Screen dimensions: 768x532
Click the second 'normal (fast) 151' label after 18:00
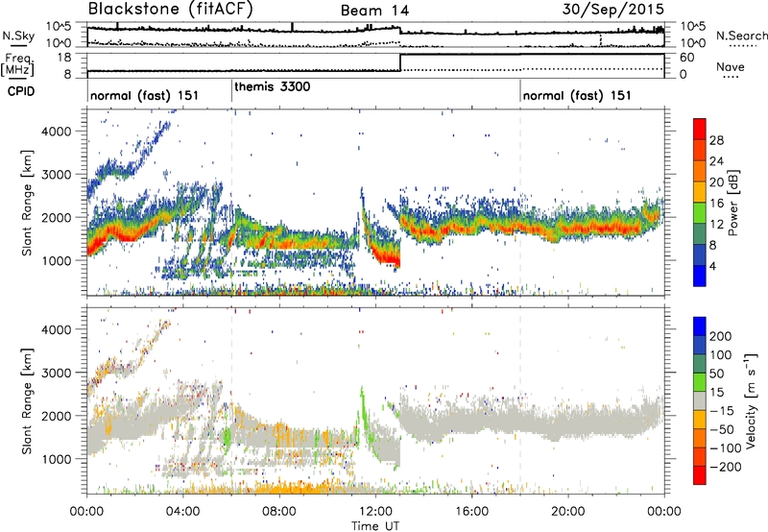tap(577, 95)
